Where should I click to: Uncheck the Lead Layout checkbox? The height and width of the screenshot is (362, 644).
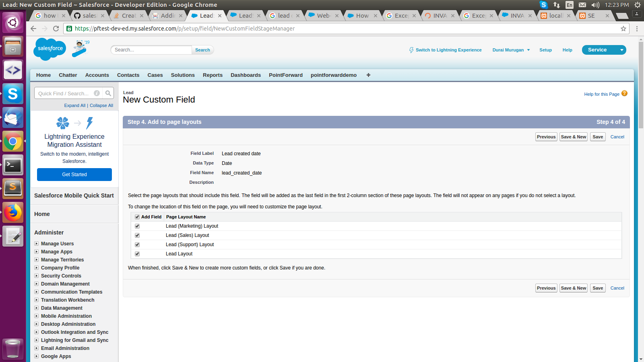[x=137, y=254]
